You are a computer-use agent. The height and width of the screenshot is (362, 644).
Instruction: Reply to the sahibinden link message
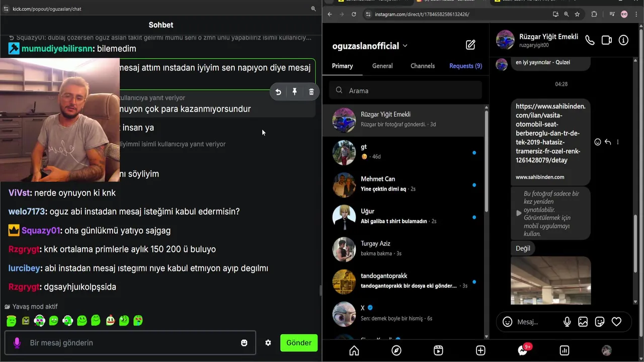pos(608,142)
